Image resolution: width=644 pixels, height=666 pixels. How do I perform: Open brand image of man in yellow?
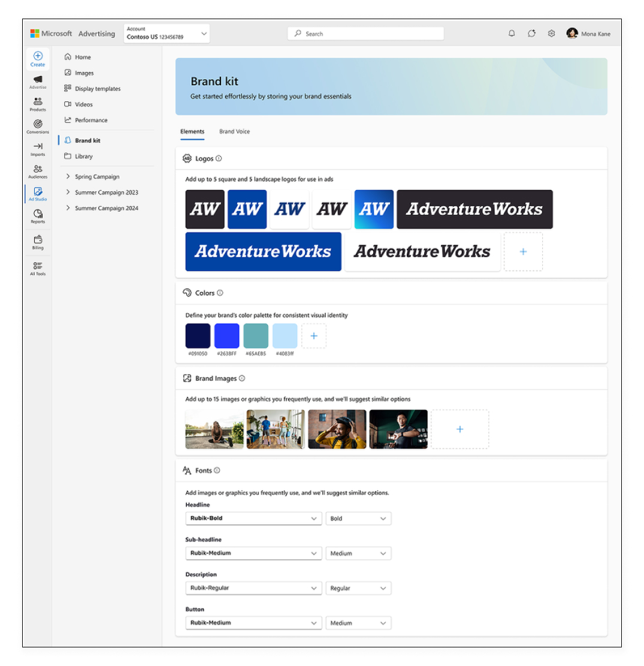click(337, 429)
